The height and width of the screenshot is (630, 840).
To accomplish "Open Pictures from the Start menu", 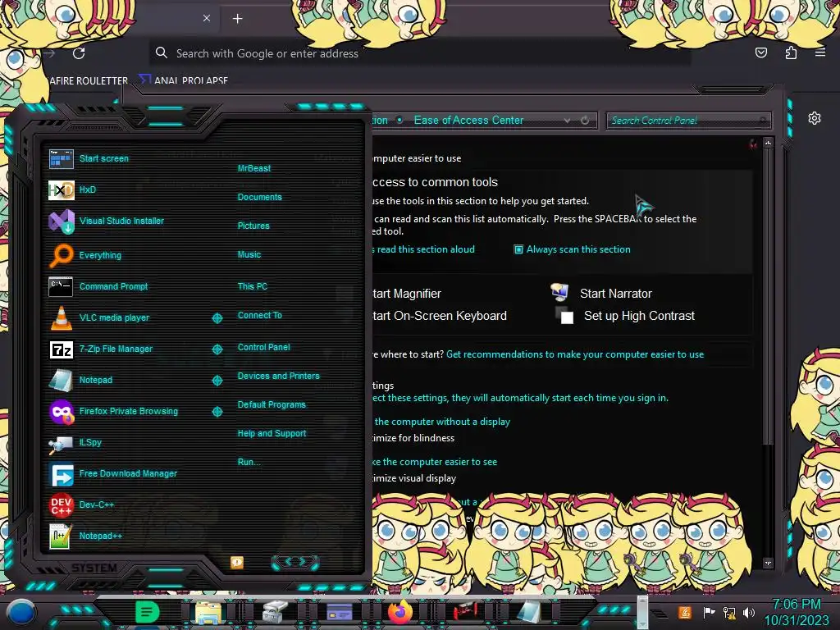I will 253,226.
